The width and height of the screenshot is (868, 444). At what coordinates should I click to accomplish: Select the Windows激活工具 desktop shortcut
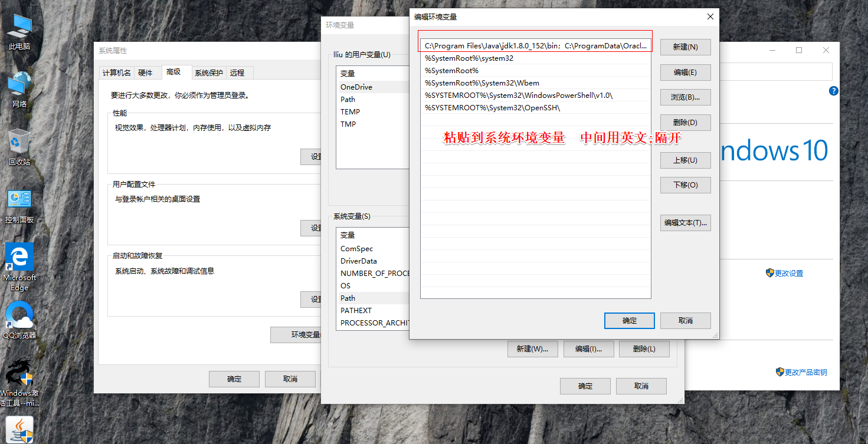point(19,383)
